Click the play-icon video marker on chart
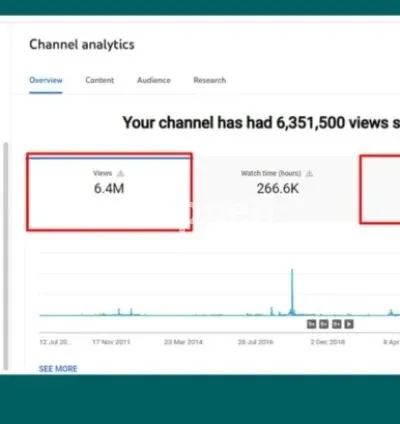400x424 pixels. click(x=349, y=324)
